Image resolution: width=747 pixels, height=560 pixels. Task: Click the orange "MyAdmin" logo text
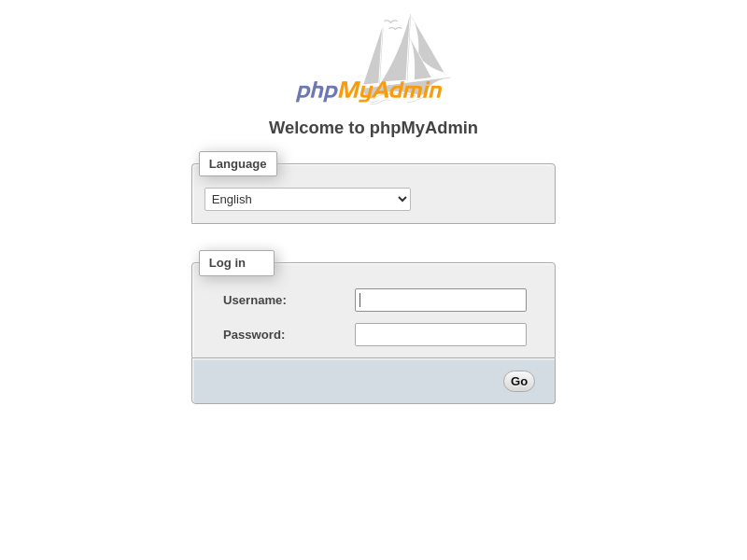pos(389,91)
